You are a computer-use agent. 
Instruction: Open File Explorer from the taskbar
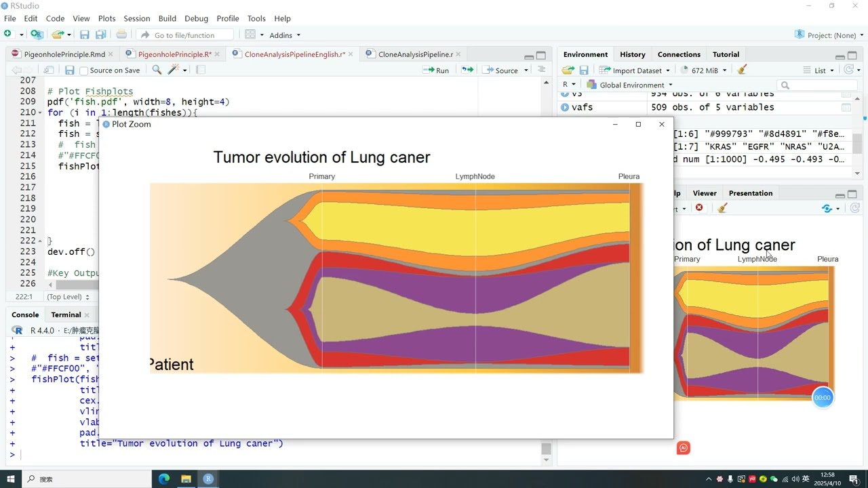(x=186, y=479)
